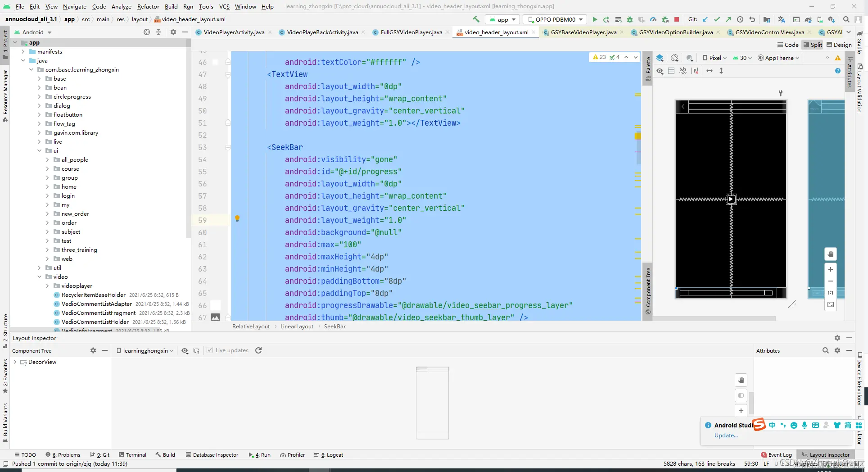Open the Pixel preview device dropdown
This screenshot has width=868, height=472.
714,58
